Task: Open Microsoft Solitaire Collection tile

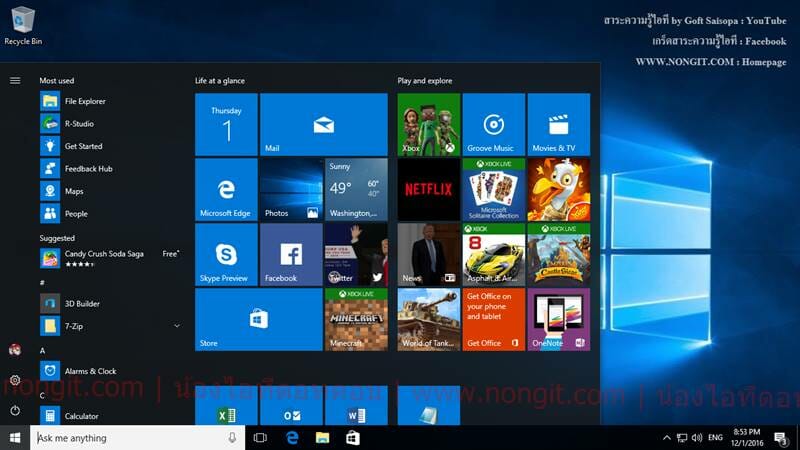Action: point(493,189)
